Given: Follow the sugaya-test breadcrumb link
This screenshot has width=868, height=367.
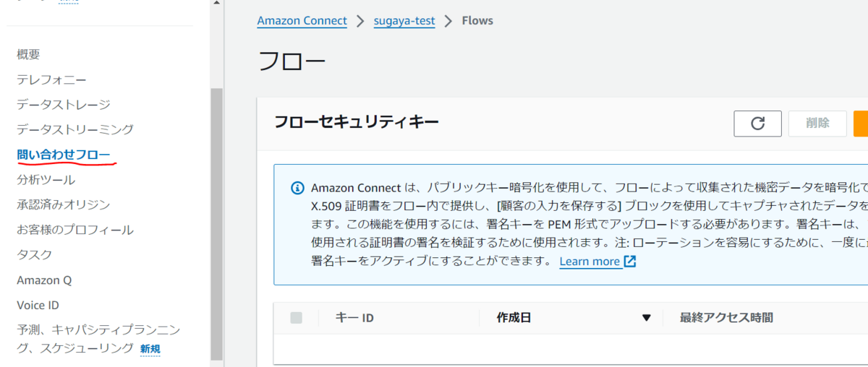Looking at the screenshot, I should tap(404, 21).
